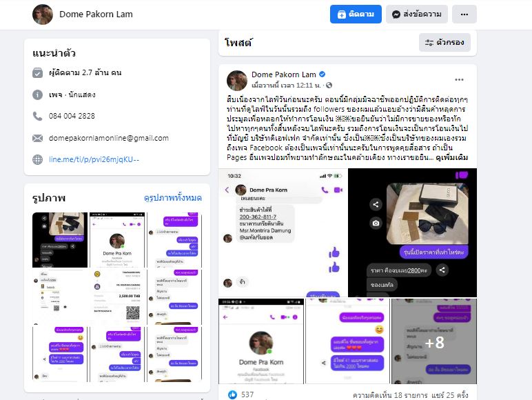Open the +8 more photos overlay
Screen dimensions: 532x400
click(x=434, y=341)
